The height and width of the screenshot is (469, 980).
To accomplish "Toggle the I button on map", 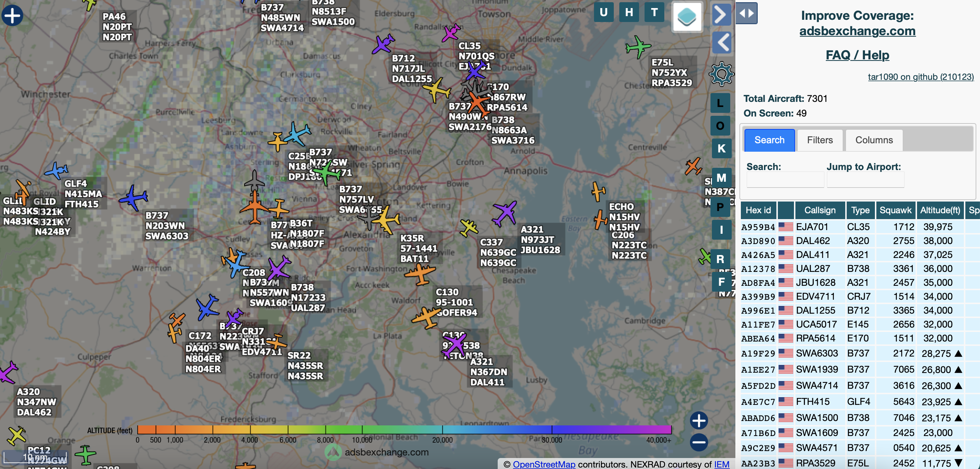I will click(x=721, y=230).
